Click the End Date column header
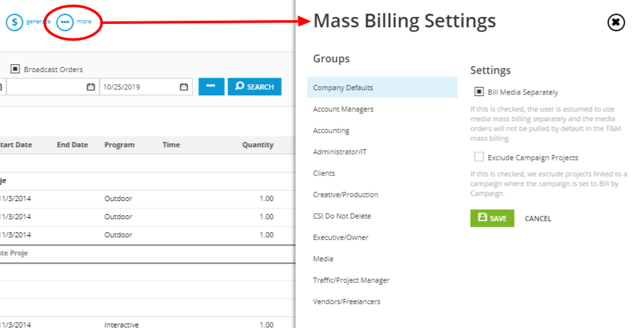Image resolution: width=644 pixels, height=328 pixels. (x=72, y=145)
